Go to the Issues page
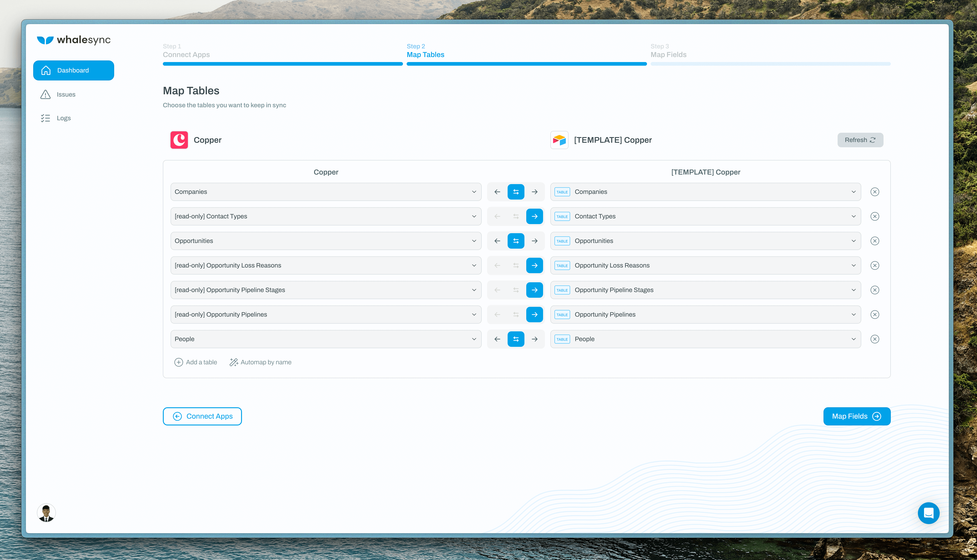 click(58, 95)
